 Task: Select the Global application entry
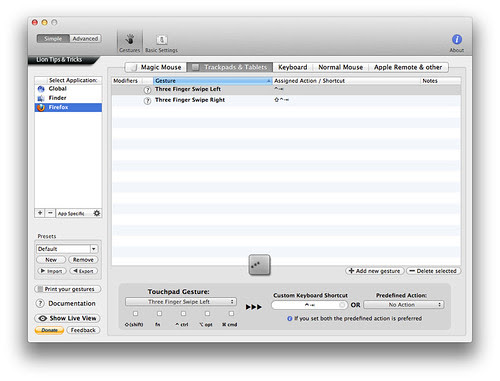(x=68, y=89)
